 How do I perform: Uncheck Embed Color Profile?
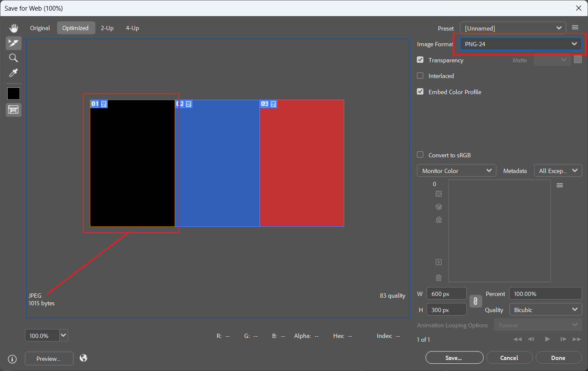[x=420, y=92]
